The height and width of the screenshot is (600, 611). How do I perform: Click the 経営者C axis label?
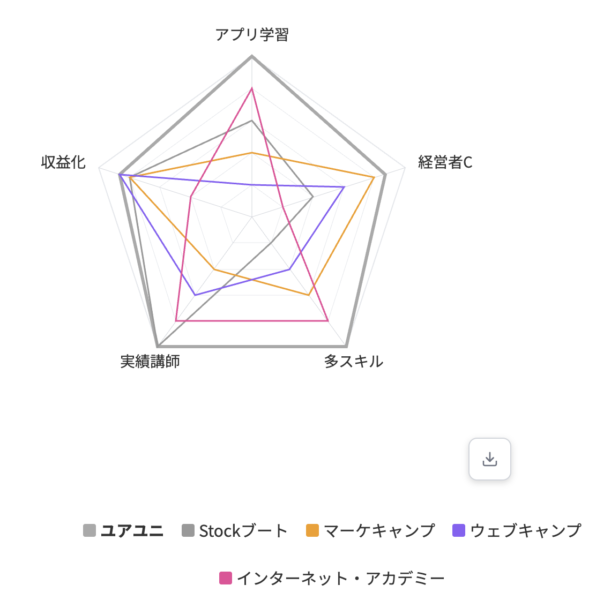pyautogui.click(x=445, y=162)
